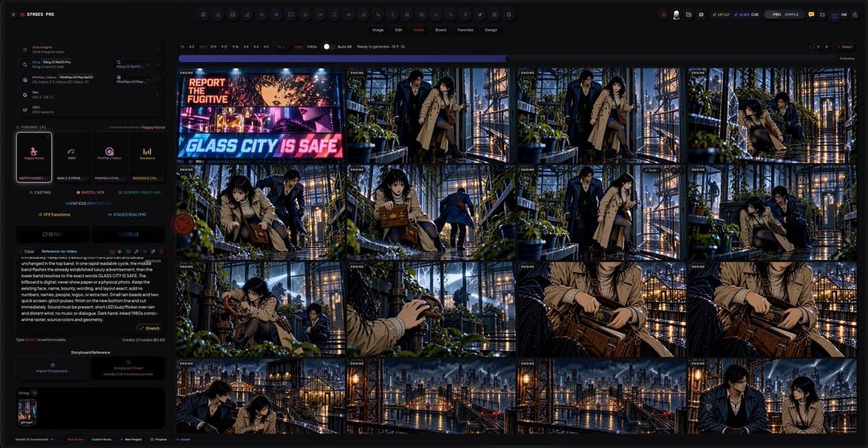Select the 16:9 aspect ratio
The image size is (868, 448).
click(203, 46)
